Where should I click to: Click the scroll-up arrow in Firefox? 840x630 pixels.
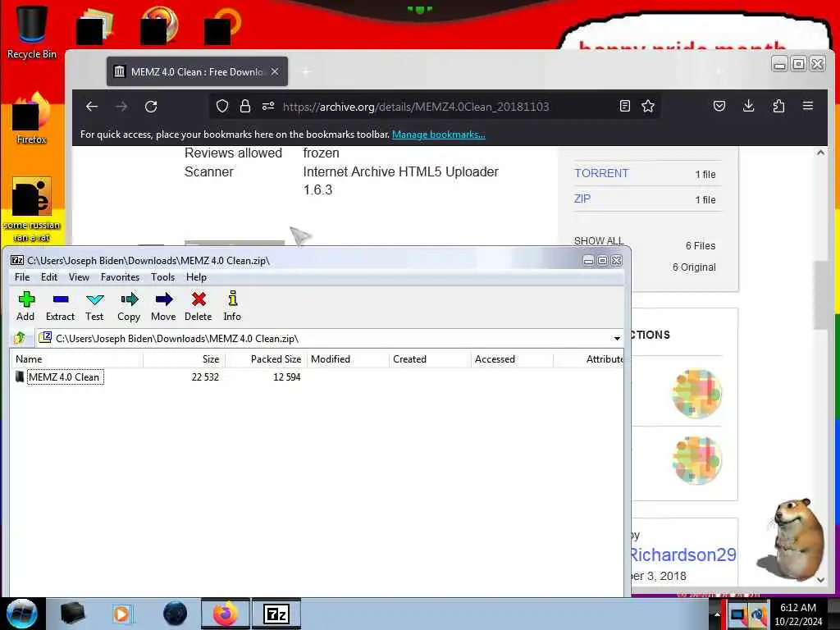click(x=820, y=153)
